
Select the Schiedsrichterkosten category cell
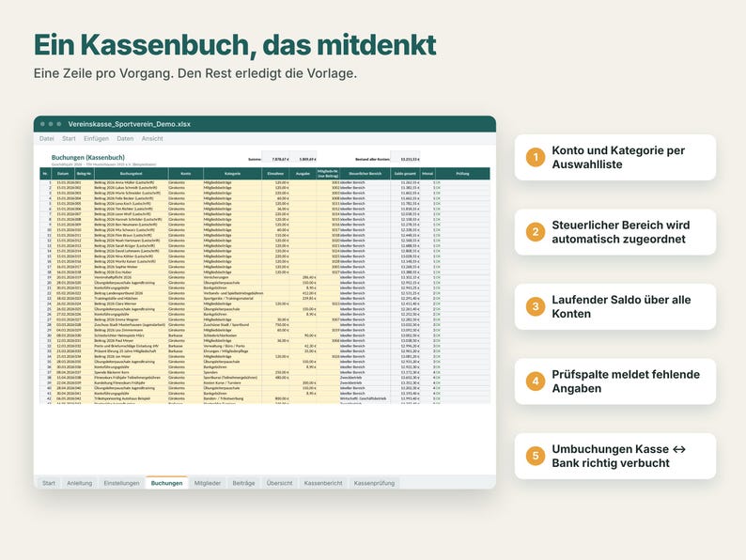[x=232, y=334]
